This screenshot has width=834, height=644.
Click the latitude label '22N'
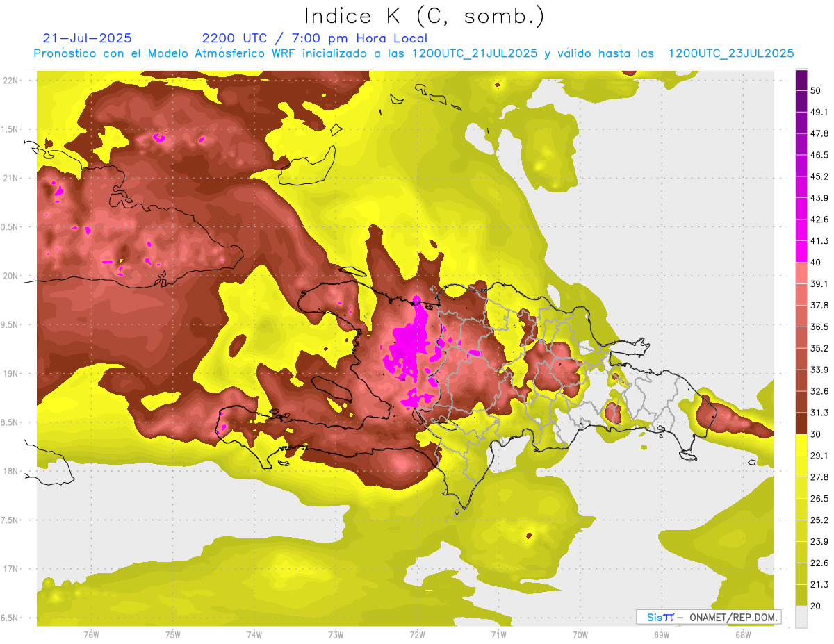coord(12,80)
